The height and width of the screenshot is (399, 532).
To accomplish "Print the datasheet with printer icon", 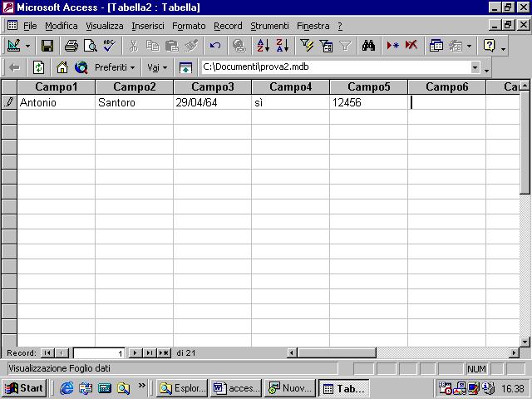I will click(x=71, y=46).
